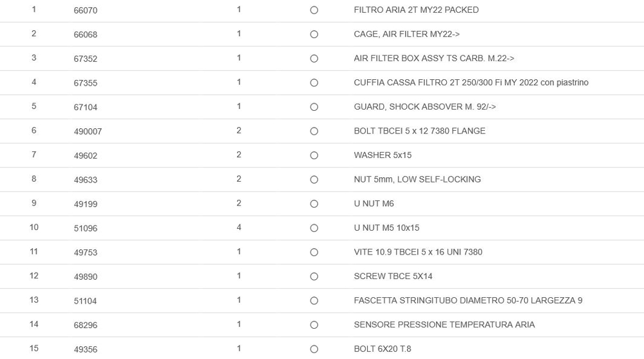This screenshot has height=359, width=644.
Task: Click part number 51096
Action: [x=85, y=228]
